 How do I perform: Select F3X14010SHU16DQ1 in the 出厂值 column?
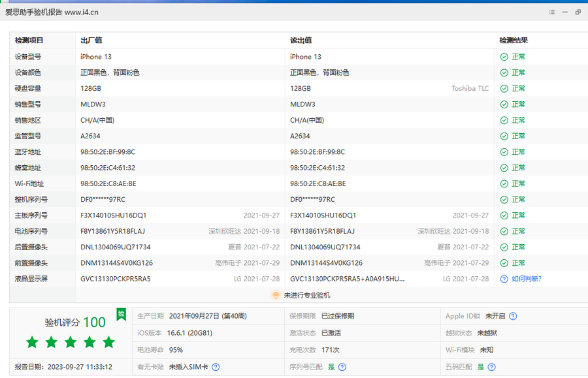point(113,215)
